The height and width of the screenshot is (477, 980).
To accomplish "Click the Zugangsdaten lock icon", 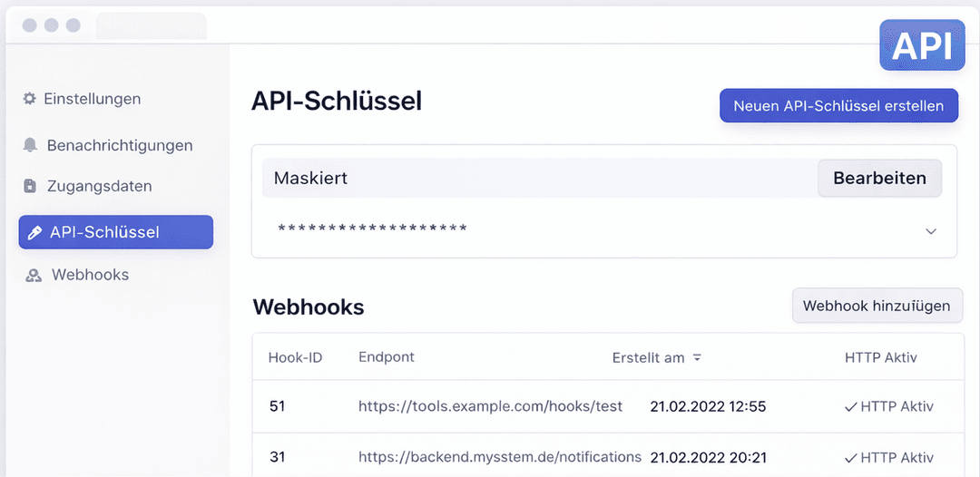I will [30, 186].
